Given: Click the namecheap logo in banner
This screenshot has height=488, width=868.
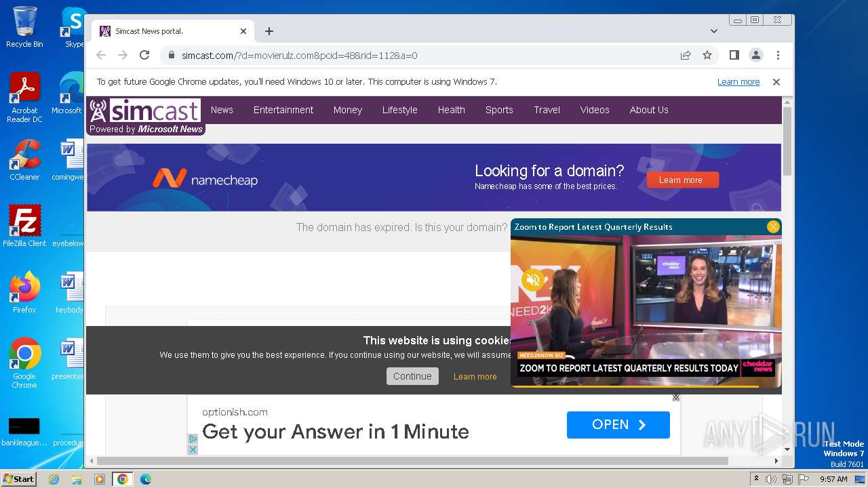Looking at the screenshot, I should point(205,179).
